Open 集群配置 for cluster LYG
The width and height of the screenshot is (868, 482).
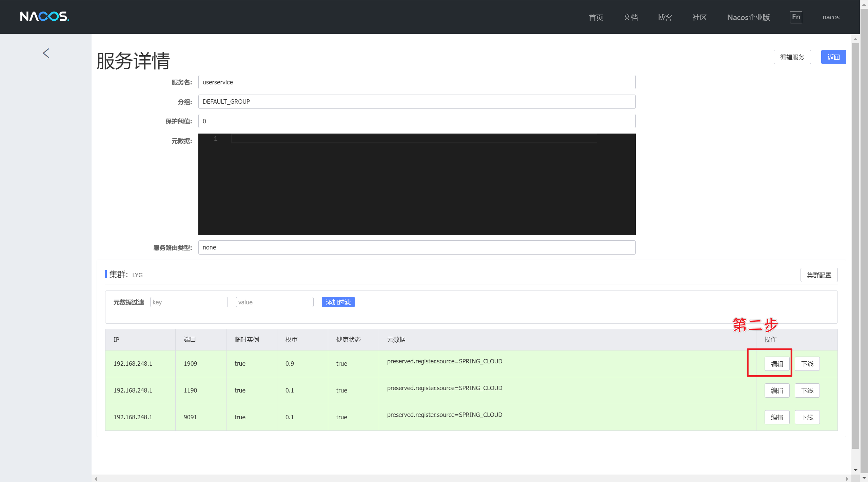[x=818, y=275]
